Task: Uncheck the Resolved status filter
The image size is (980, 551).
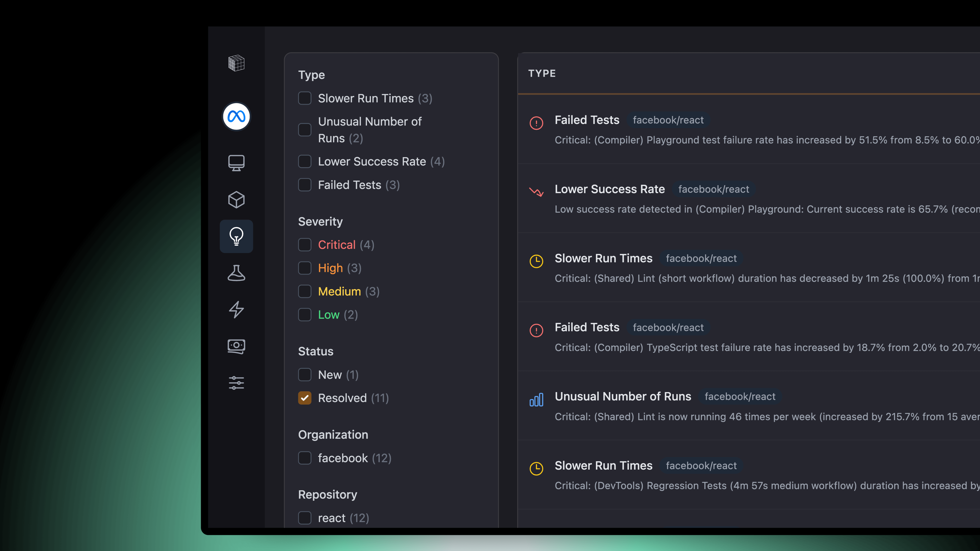Action: coord(305,398)
